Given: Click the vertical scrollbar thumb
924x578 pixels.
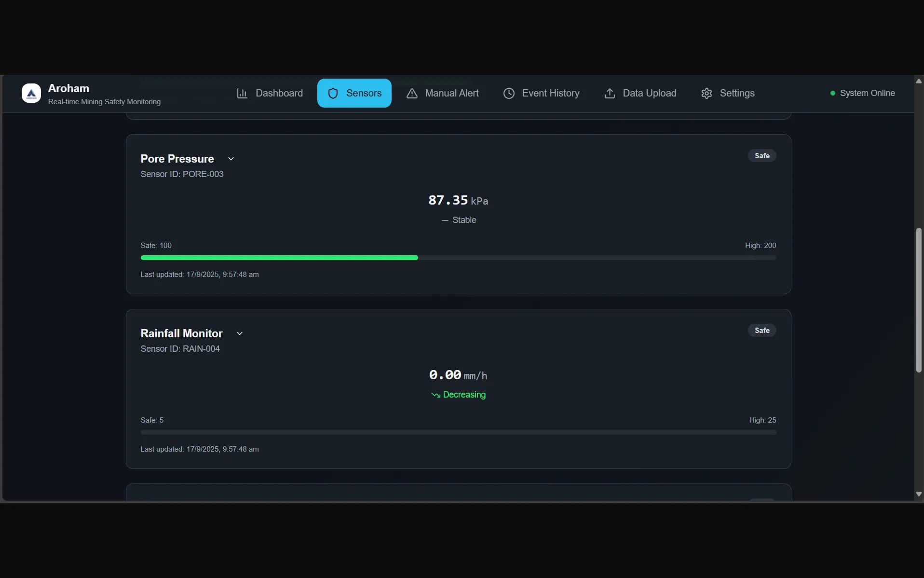Looking at the screenshot, I should click(919, 300).
